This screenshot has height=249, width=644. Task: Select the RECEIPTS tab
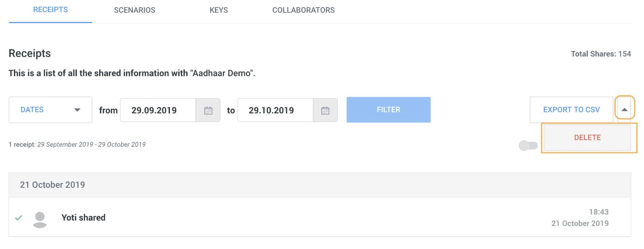(x=51, y=10)
